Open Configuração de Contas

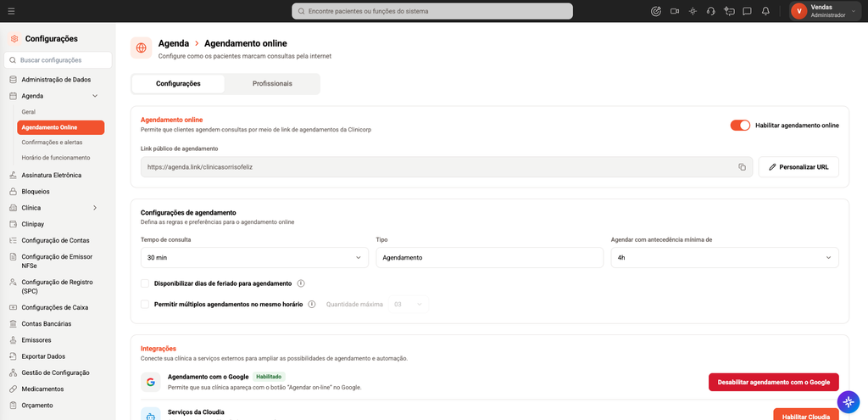point(55,240)
